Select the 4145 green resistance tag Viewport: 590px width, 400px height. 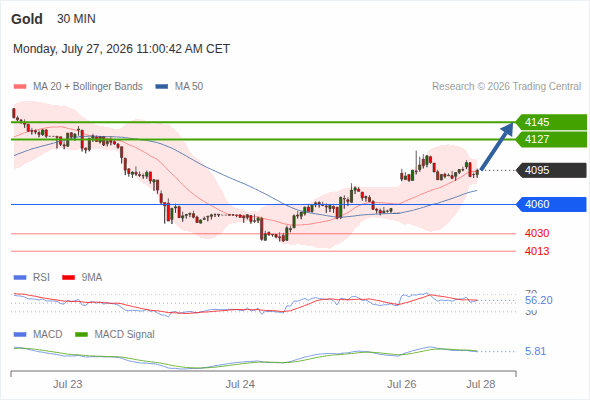click(x=551, y=122)
